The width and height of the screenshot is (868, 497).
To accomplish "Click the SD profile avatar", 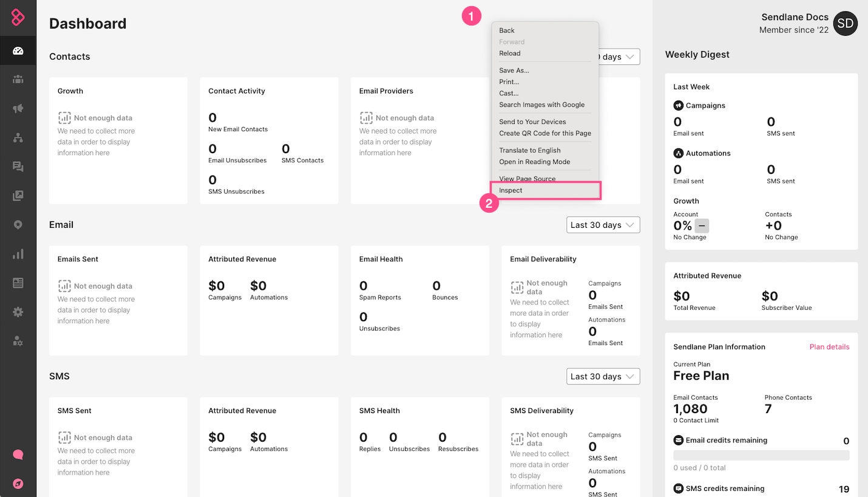I will coord(845,24).
